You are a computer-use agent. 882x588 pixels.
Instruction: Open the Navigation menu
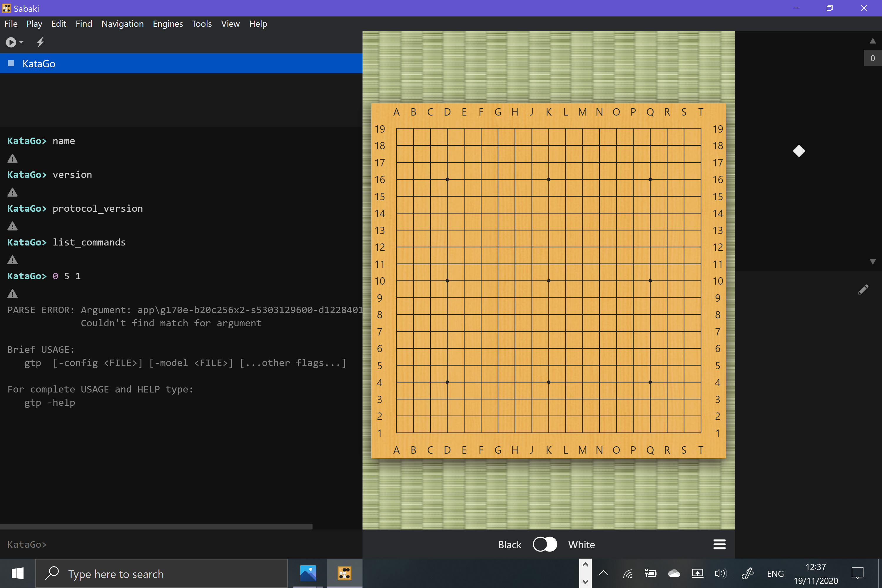click(123, 24)
